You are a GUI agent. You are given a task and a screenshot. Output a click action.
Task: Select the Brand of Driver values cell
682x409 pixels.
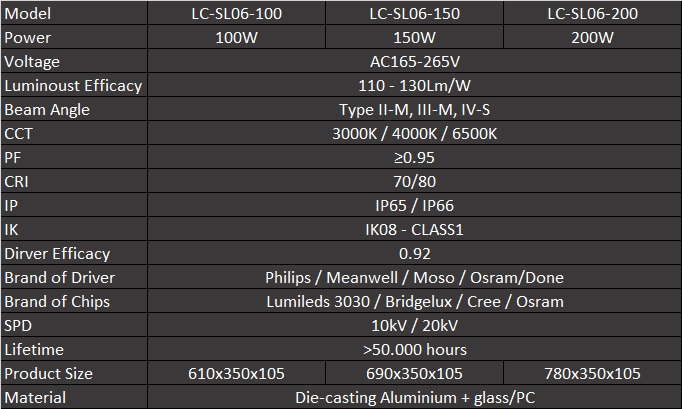click(414, 278)
